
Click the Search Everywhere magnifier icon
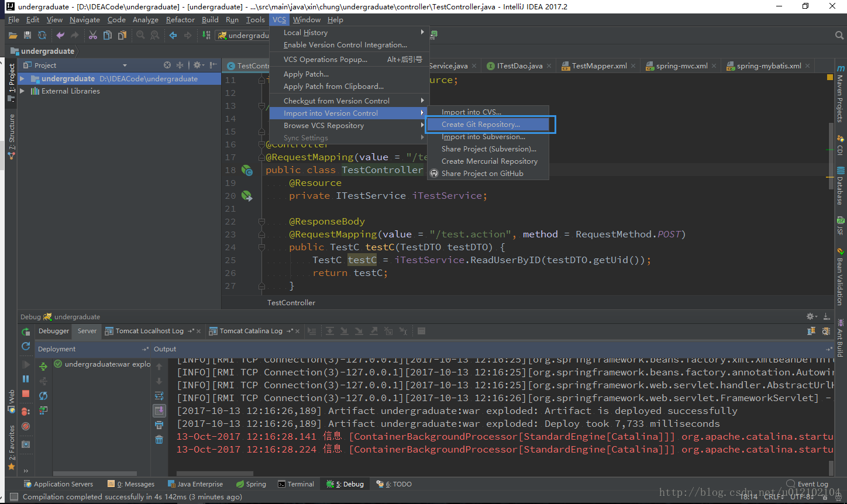839,36
